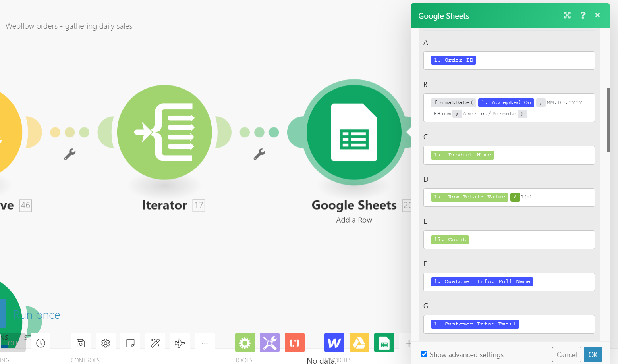Viewport: 618px width, 364px height.
Task: Close the Google Sheets panel
Action: 597,15
